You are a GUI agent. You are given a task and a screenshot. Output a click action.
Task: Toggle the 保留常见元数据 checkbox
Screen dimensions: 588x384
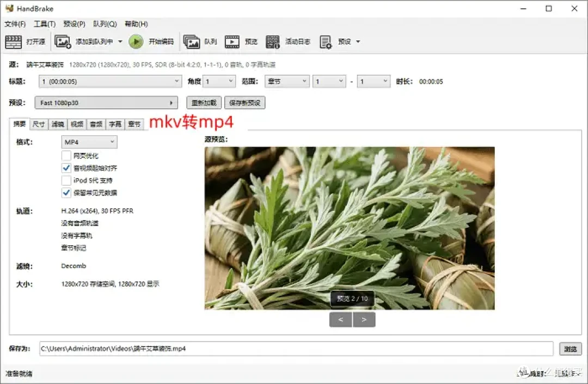pos(66,193)
